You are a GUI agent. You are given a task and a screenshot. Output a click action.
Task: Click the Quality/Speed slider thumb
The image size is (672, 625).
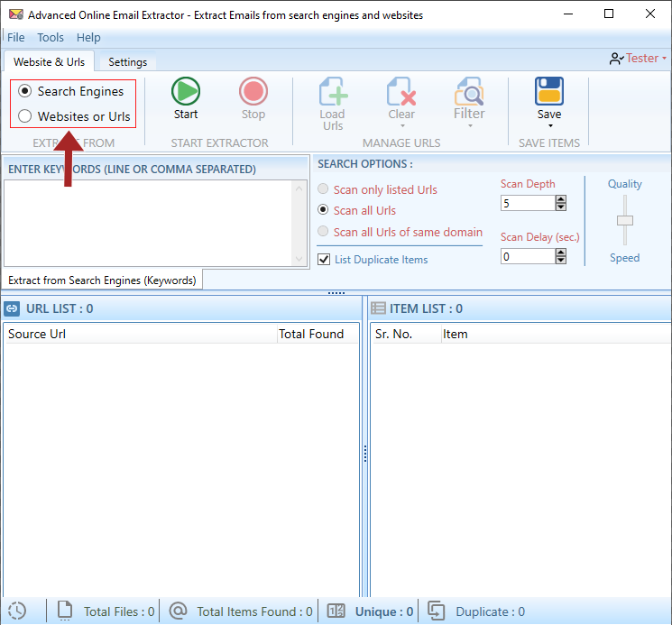click(625, 221)
